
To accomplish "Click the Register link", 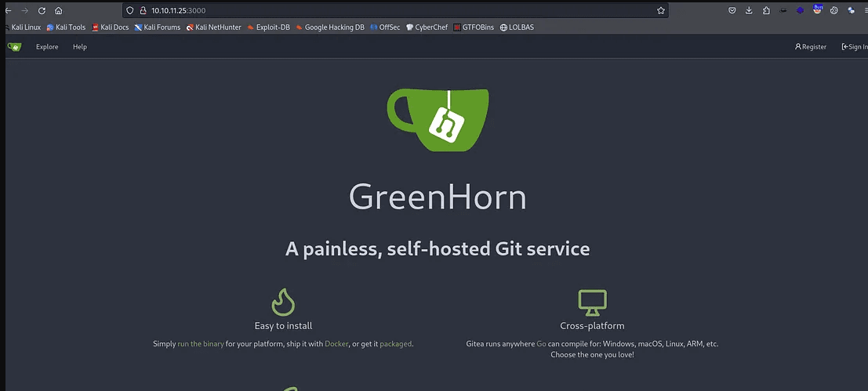I will coord(811,47).
